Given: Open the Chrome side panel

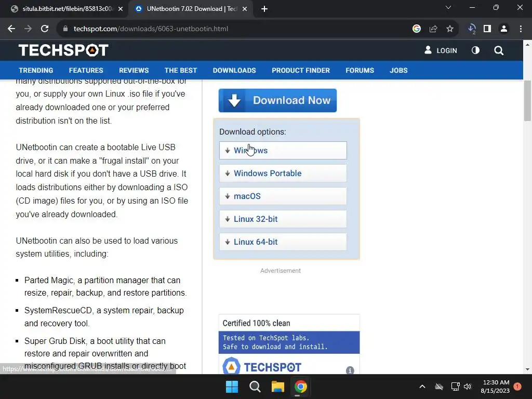Looking at the screenshot, I should 487,29.
